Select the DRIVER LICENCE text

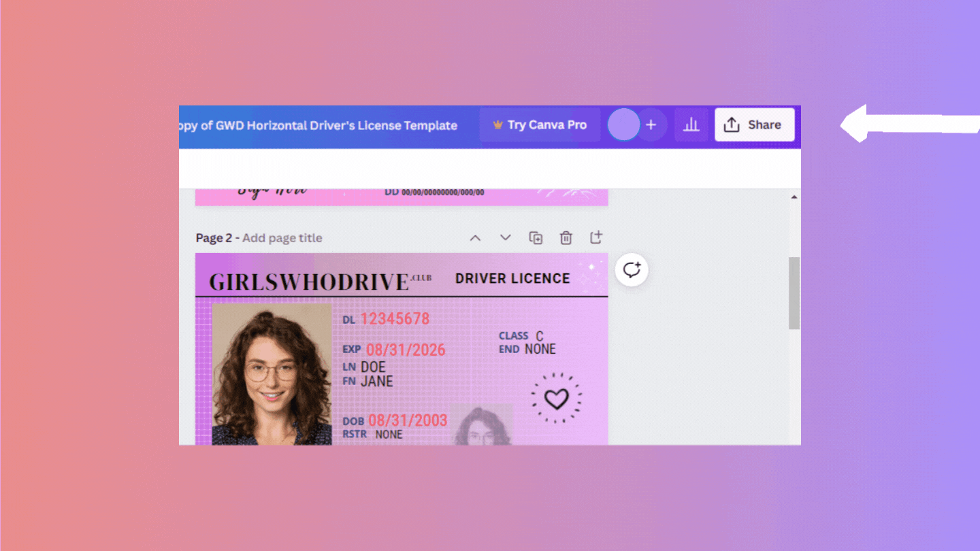(x=512, y=278)
